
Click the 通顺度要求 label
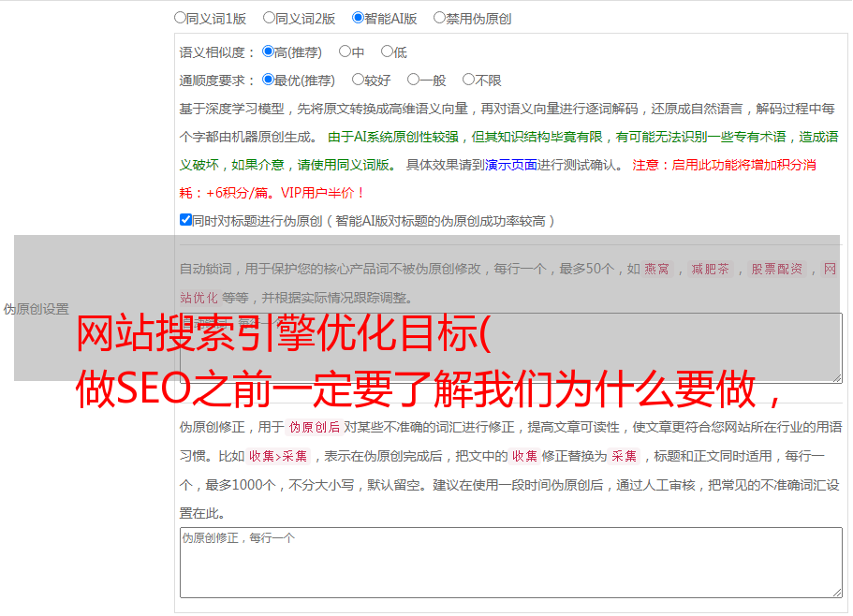pos(216,81)
